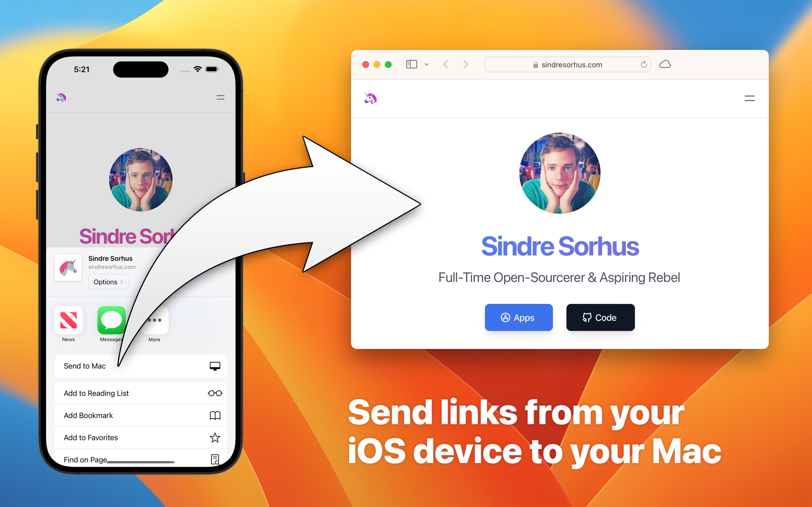Click the unicorn app icon on Mac browser
Viewport: 812px width, 507px height.
371,97
